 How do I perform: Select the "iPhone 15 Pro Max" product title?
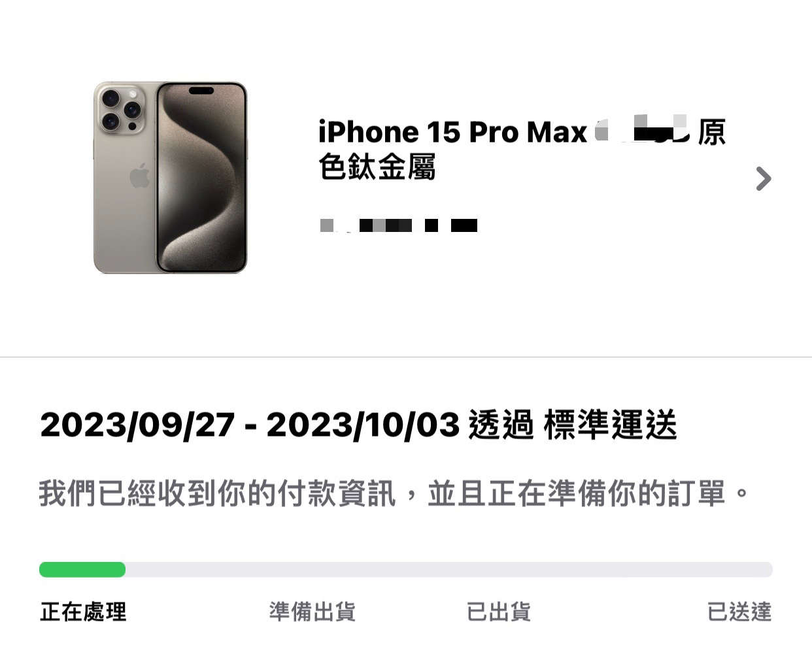(452, 132)
